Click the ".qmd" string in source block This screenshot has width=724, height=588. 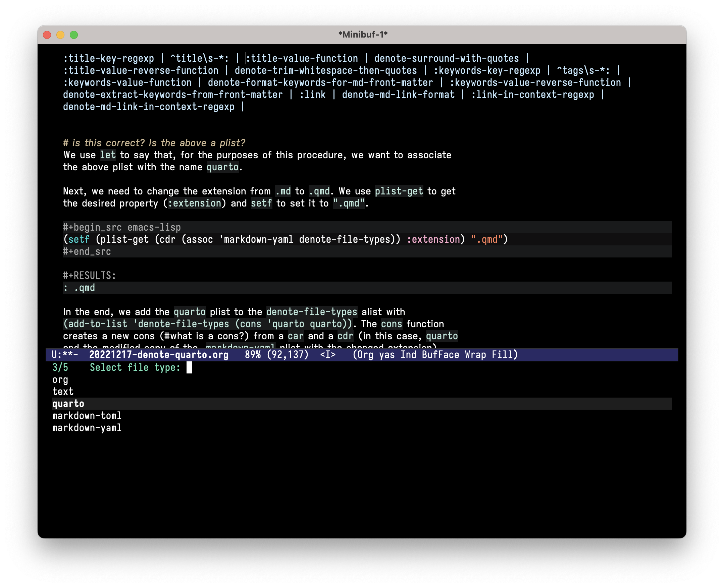click(486, 239)
